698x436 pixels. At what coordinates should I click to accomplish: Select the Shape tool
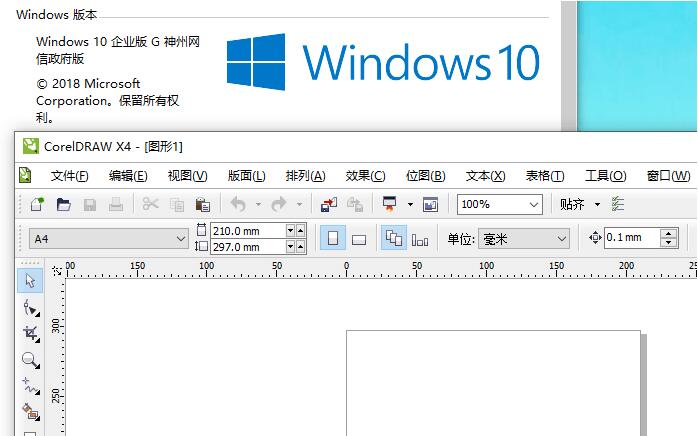(x=31, y=308)
